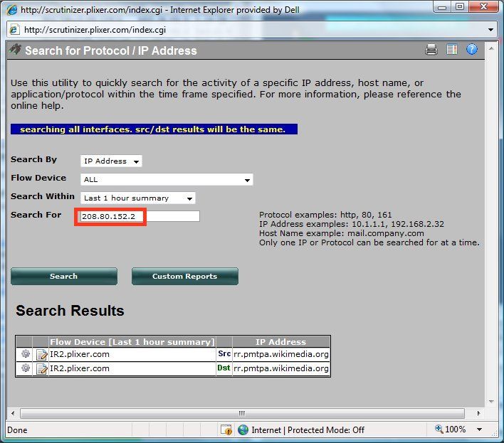Image resolution: width=504 pixels, height=443 pixels.
Task: Click the Internet zone globe icon
Action: point(243,429)
